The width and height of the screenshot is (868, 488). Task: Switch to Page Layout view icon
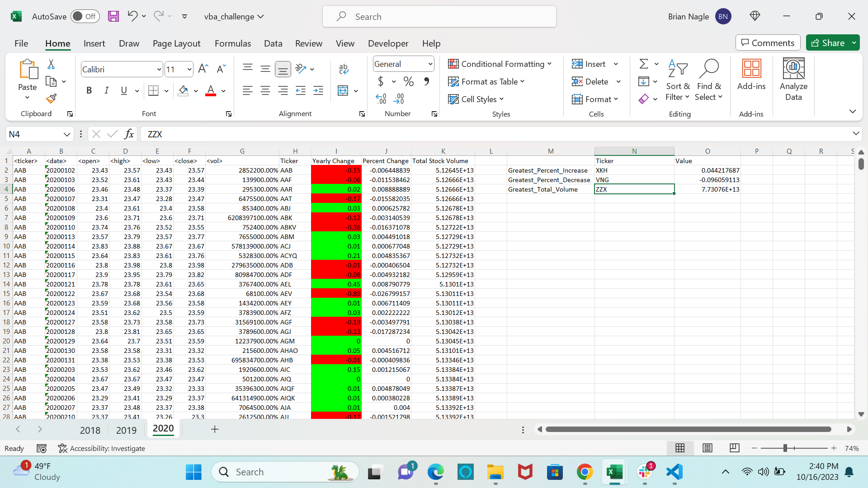point(707,448)
